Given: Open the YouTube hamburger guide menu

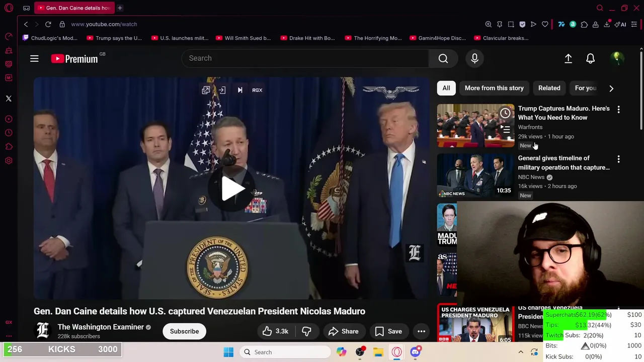Looking at the screenshot, I should [34, 59].
